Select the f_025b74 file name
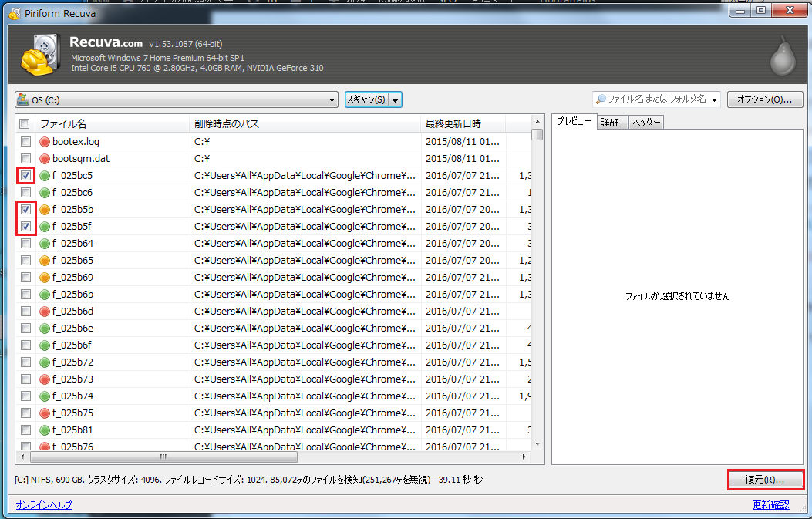This screenshot has height=519, width=812. point(73,396)
